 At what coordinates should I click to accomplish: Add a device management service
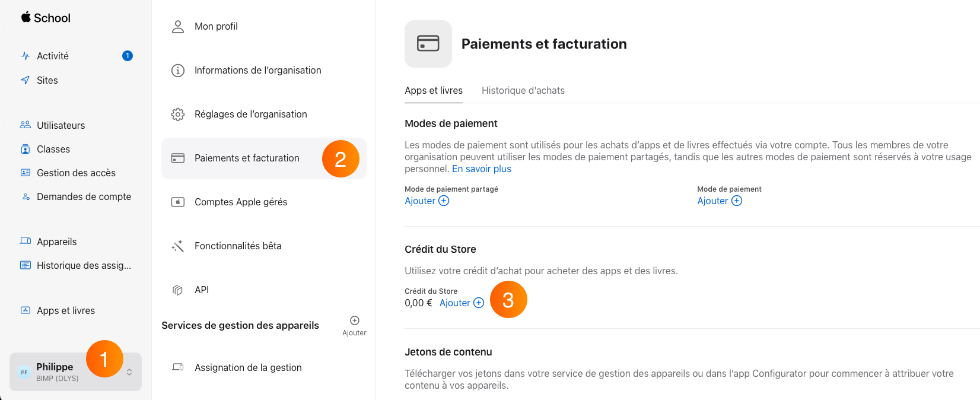(x=354, y=326)
